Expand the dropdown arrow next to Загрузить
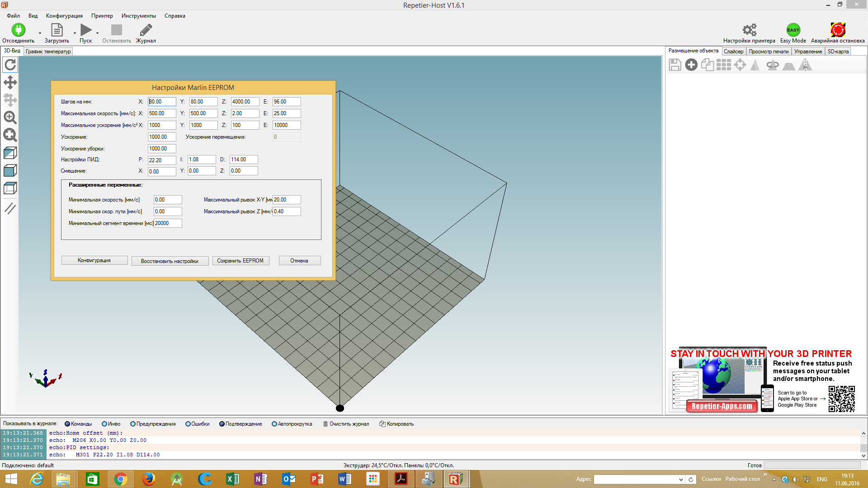This screenshot has width=868, height=488. (75, 33)
